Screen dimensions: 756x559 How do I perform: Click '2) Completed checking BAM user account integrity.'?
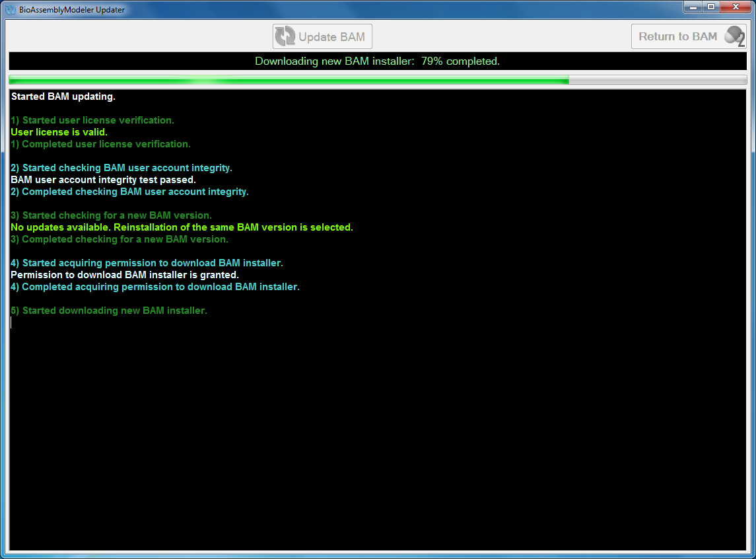(x=129, y=192)
